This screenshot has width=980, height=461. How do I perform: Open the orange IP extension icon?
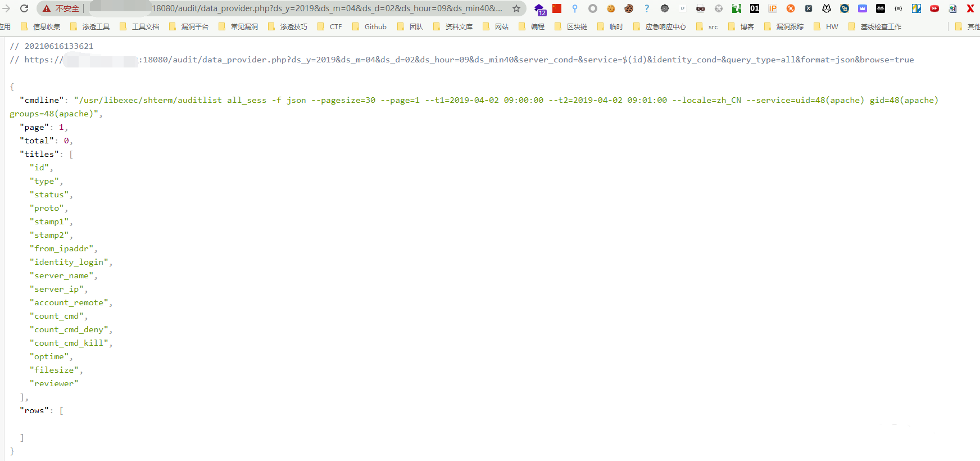tap(773, 8)
